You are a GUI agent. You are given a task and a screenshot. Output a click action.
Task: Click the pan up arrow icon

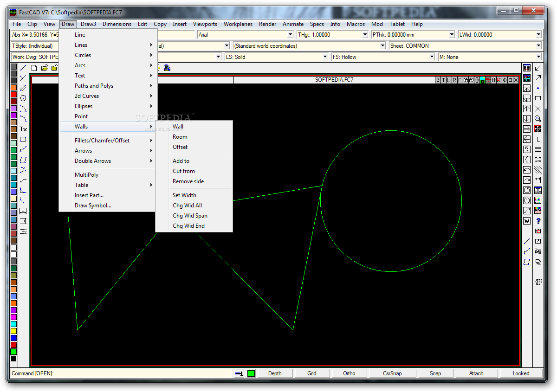(527, 109)
